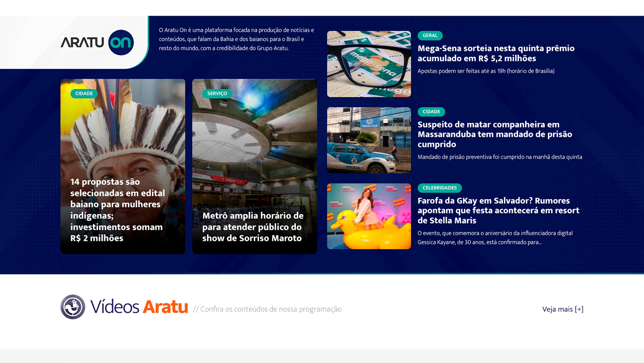The height and width of the screenshot is (363, 644).
Task: Open the Mega-Sena prize headline
Action: 496,53
